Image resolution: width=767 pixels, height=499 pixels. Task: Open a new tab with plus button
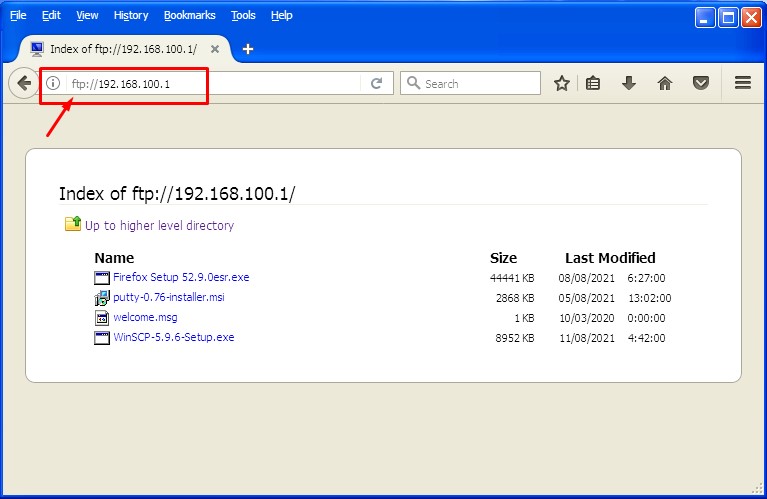(248, 49)
